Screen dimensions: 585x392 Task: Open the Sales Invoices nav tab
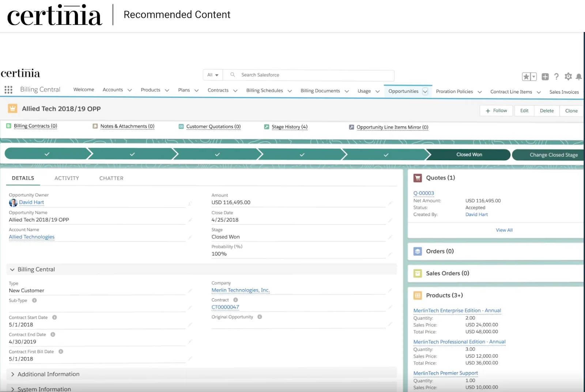(x=564, y=92)
